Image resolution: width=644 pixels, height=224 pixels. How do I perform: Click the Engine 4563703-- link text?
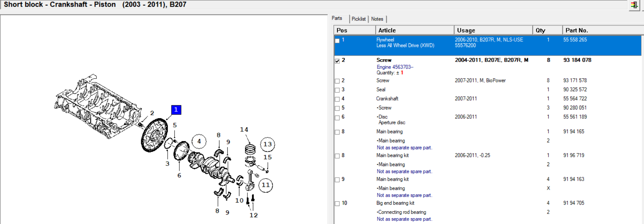pyautogui.click(x=395, y=67)
